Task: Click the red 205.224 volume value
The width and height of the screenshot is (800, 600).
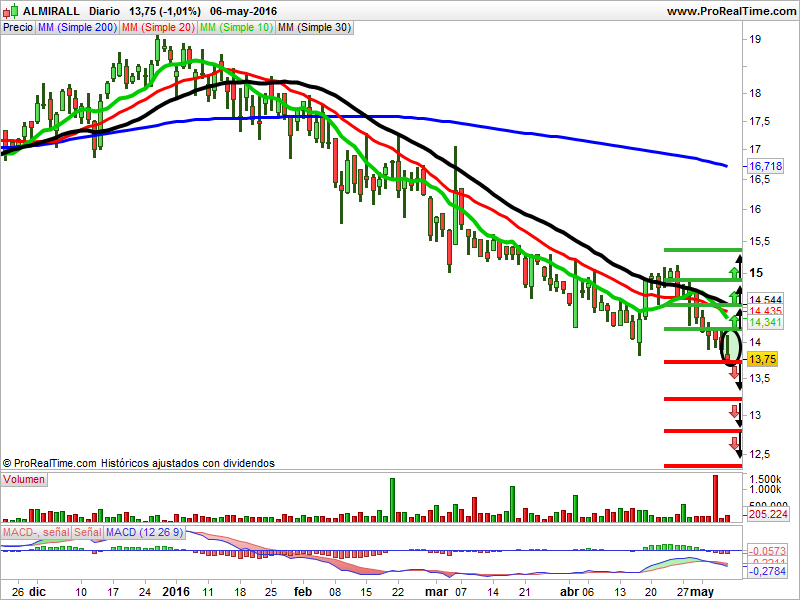Action: (768, 514)
